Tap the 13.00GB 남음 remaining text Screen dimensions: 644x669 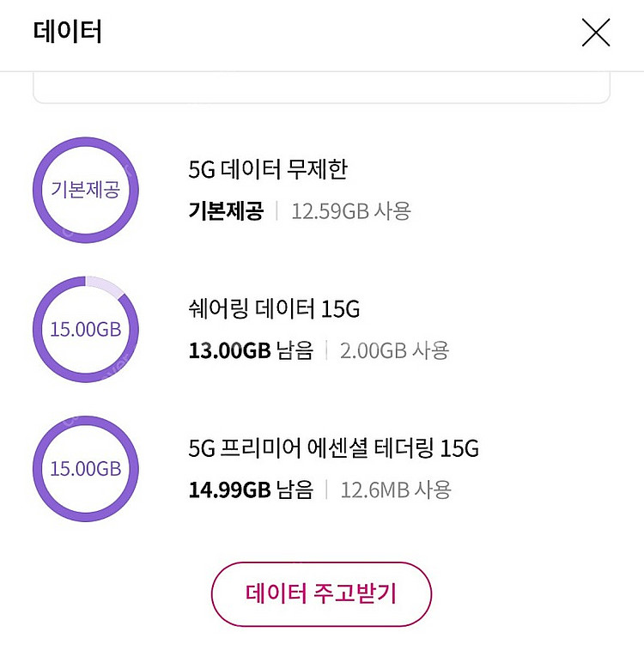(x=251, y=350)
